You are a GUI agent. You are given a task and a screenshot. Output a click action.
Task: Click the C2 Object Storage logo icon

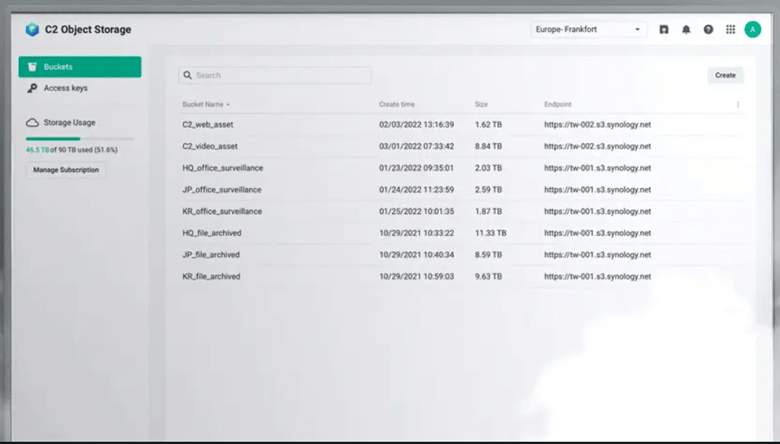[32, 29]
